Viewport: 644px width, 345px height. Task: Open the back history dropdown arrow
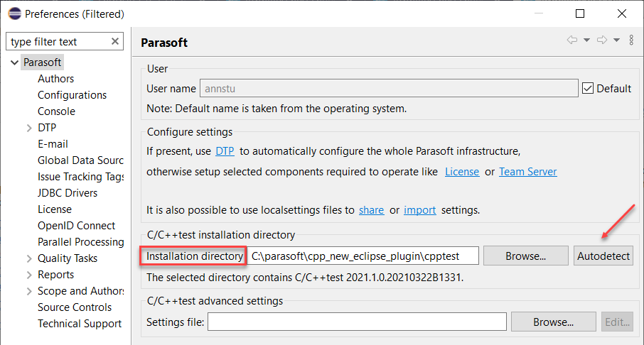pyautogui.click(x=586, y=40)
